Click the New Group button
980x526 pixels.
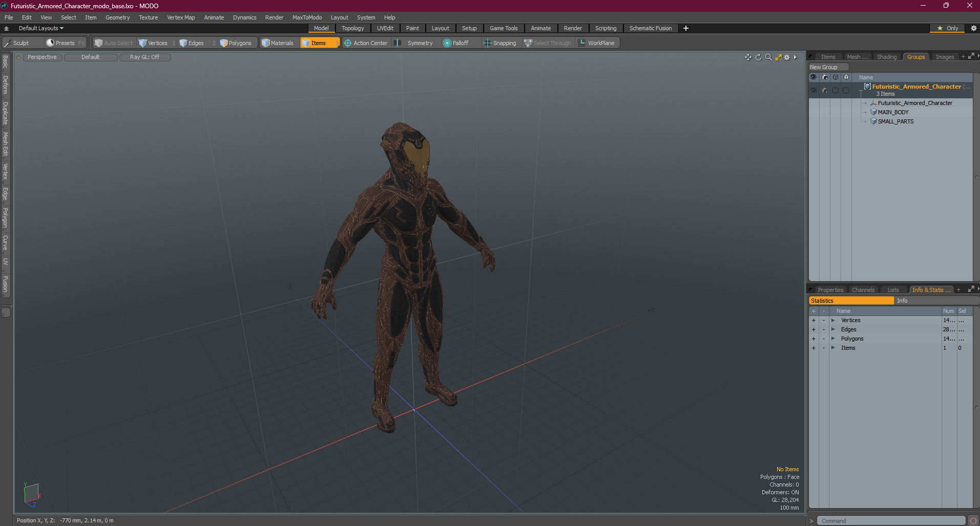click(x=828, y=67)
